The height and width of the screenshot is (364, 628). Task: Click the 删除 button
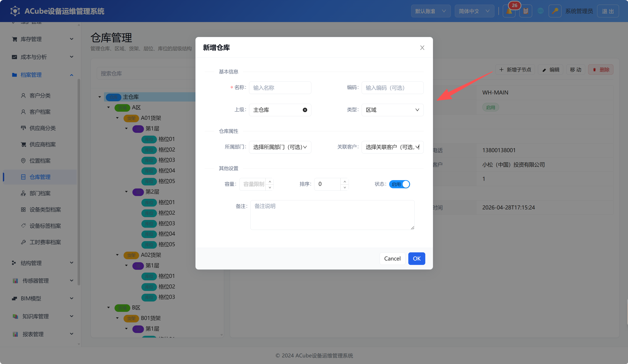tap(601, 70)
